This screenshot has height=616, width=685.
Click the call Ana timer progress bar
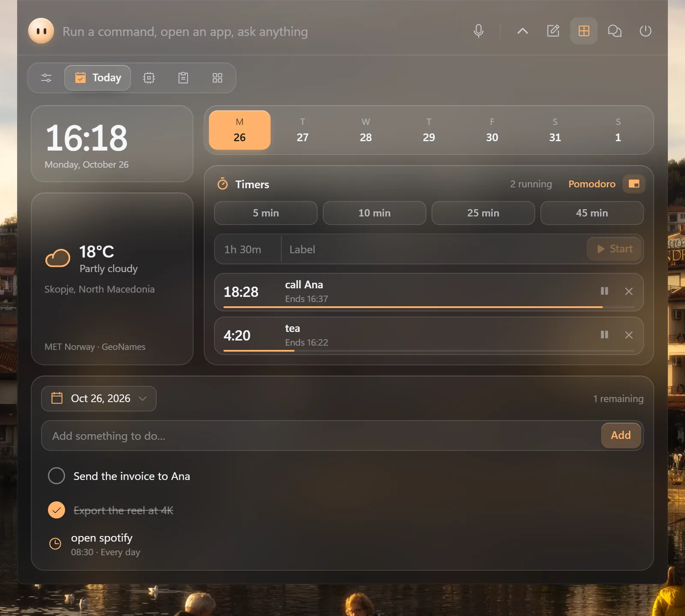(x=429, y=307)
